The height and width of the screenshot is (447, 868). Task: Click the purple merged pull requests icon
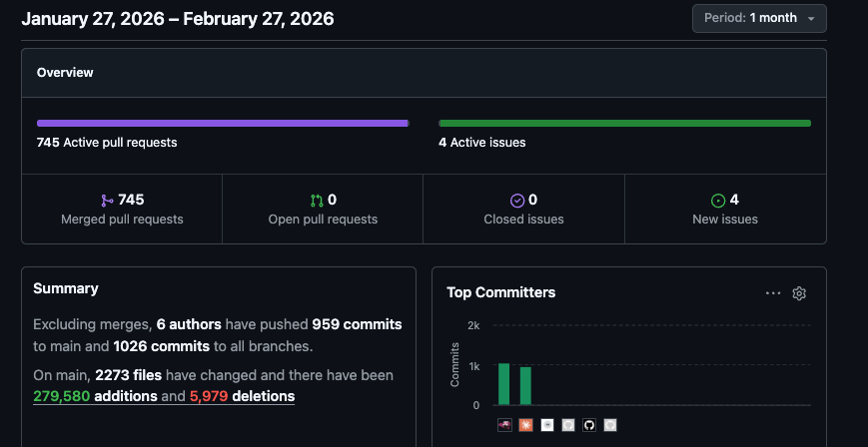click(x=108, y=201)
